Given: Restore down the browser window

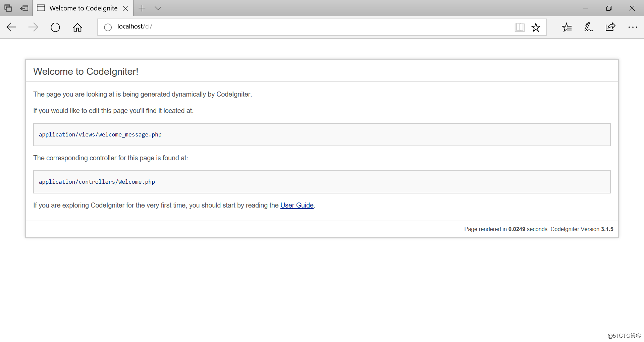Looking at the screenshot, I should click(x=609, y=8).
